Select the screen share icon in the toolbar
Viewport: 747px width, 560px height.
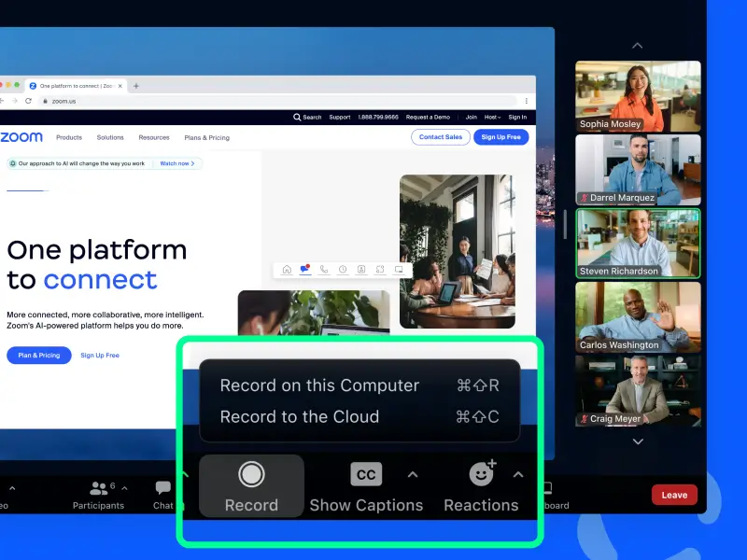click(x=400, y=269)
